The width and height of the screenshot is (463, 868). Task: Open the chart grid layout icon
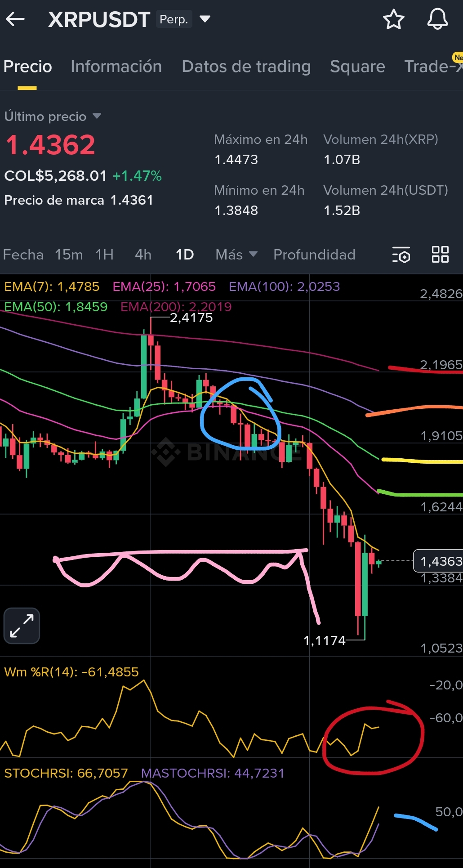440,255
